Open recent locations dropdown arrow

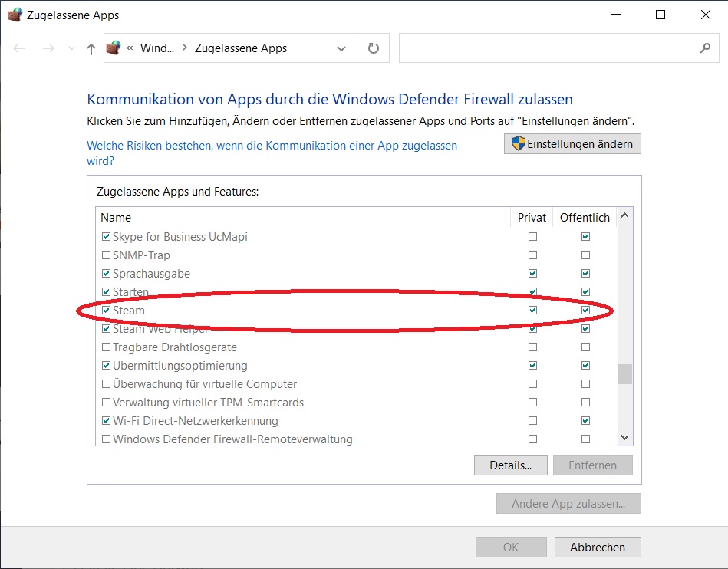71,48
